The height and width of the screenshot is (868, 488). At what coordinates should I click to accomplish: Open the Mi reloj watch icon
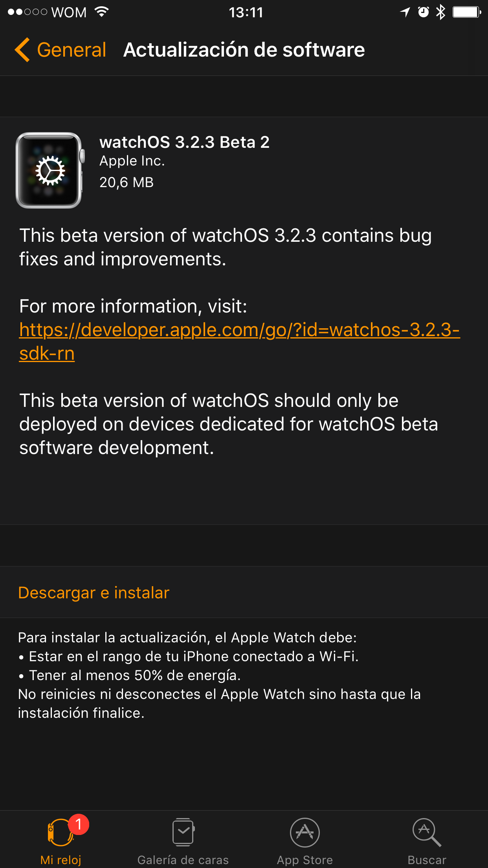point(61,833)
